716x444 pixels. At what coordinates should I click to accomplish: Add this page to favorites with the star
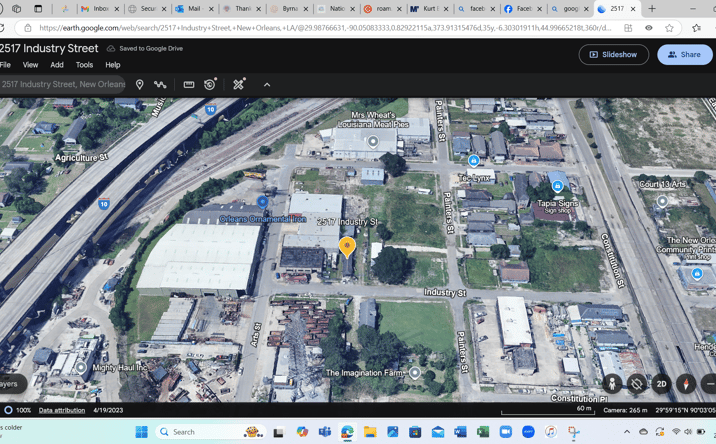669,28
